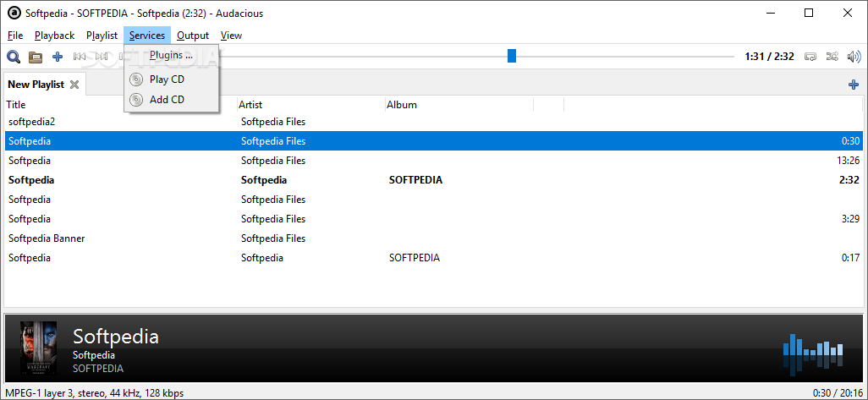Click the Add Files plus icon in toolbar
The image size is (868, 400).
coord(58,57)
